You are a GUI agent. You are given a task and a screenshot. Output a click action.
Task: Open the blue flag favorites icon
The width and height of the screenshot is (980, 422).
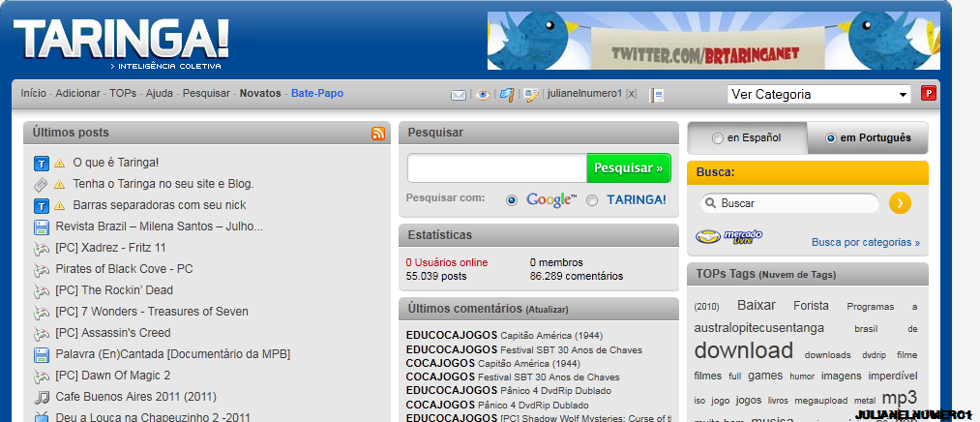coord(507,95)
